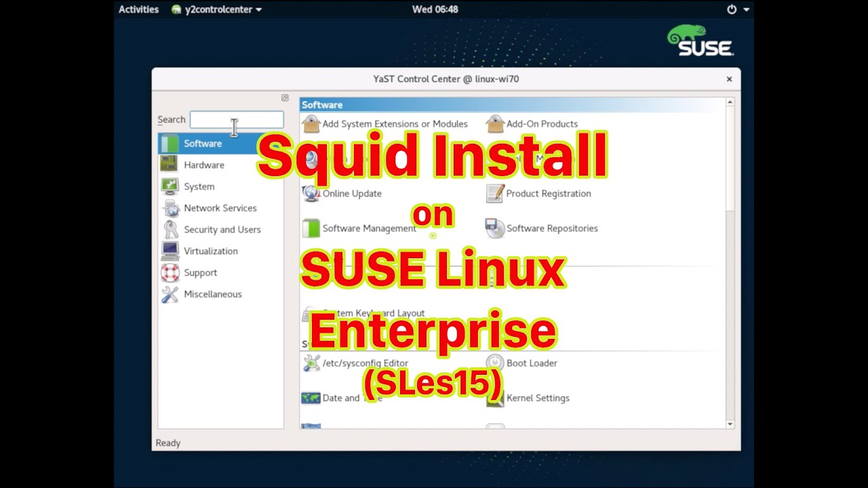Open Date and Time module icon
The image size is (868, 488).
tap(311, 399)
